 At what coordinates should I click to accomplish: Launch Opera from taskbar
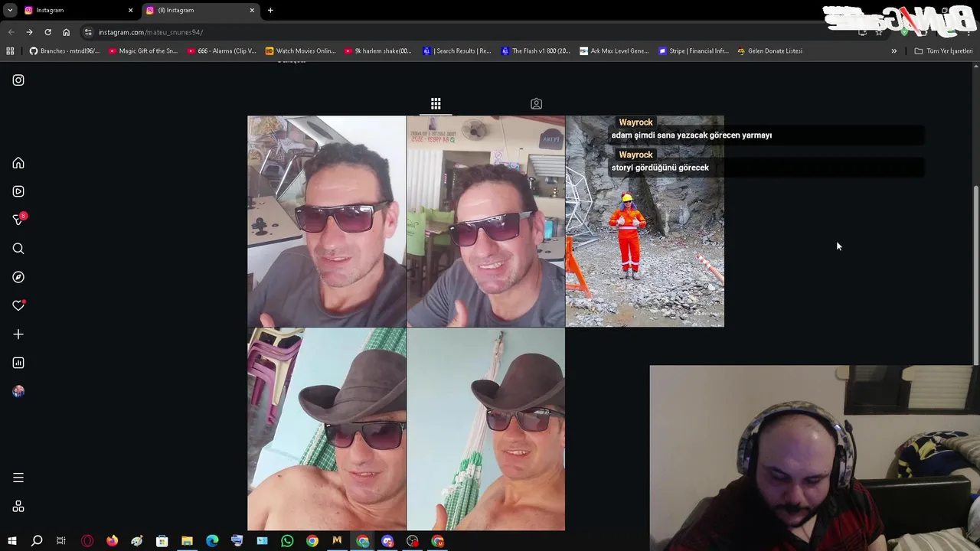[x=87, y=541]
